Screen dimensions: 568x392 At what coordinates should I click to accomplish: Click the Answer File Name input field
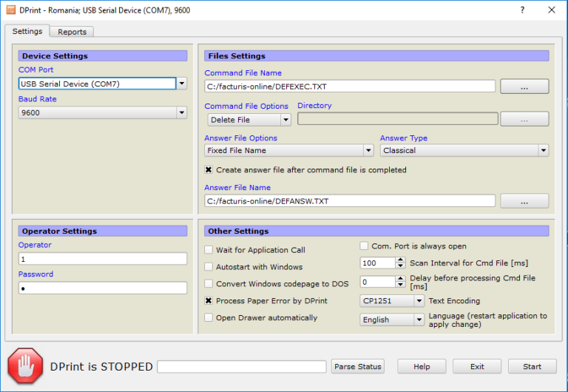[x=350, y=201]
